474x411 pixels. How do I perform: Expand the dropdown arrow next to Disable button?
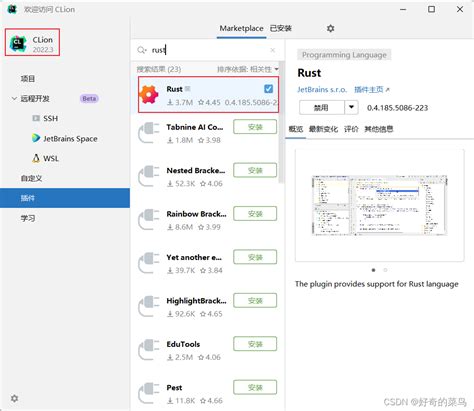(351, 107)
